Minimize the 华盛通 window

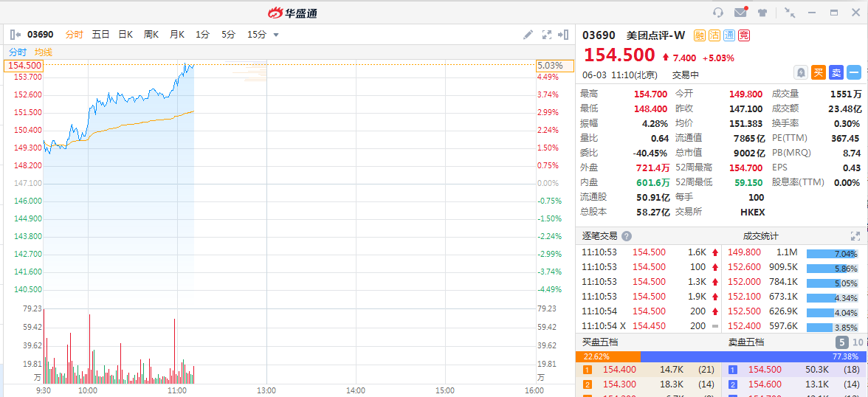tap(812, 13)
